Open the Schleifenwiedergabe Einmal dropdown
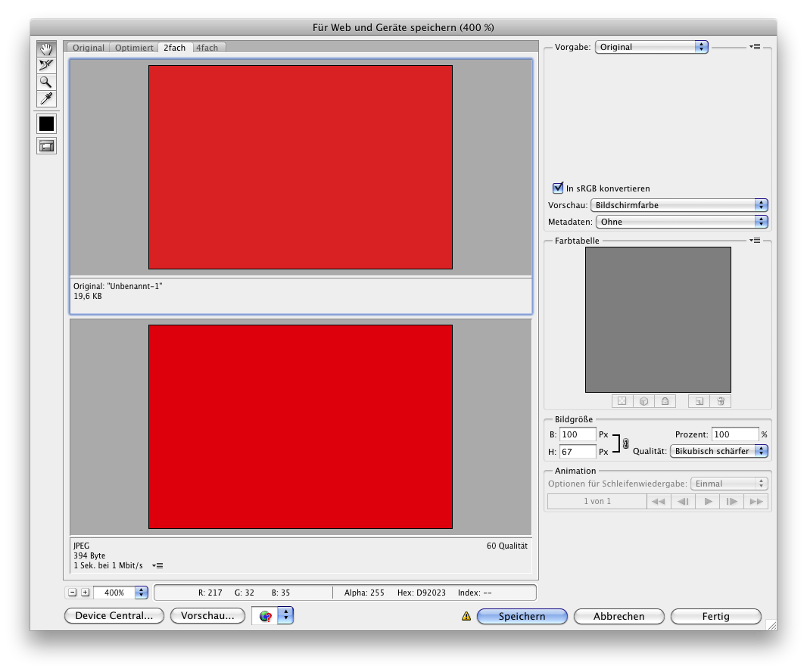The width and height of the screenshot is (807, 672). click(729, 484)
